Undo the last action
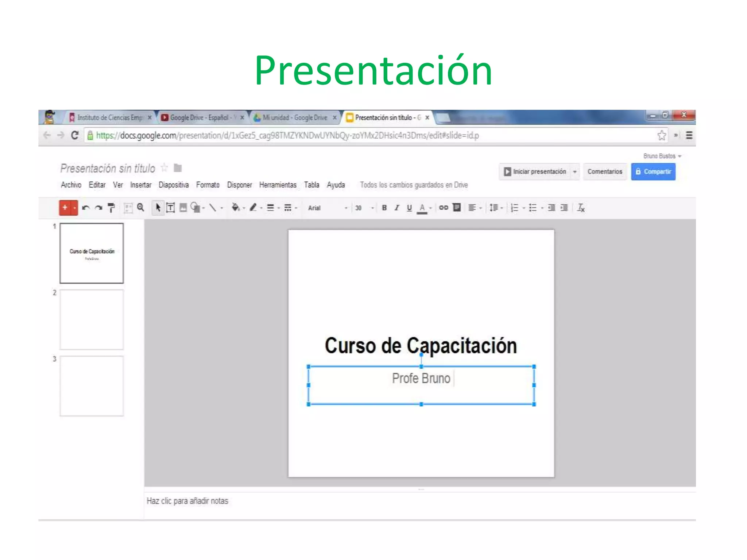The width and height of the screenshot is (747, 560). click(x=86, y=208)
